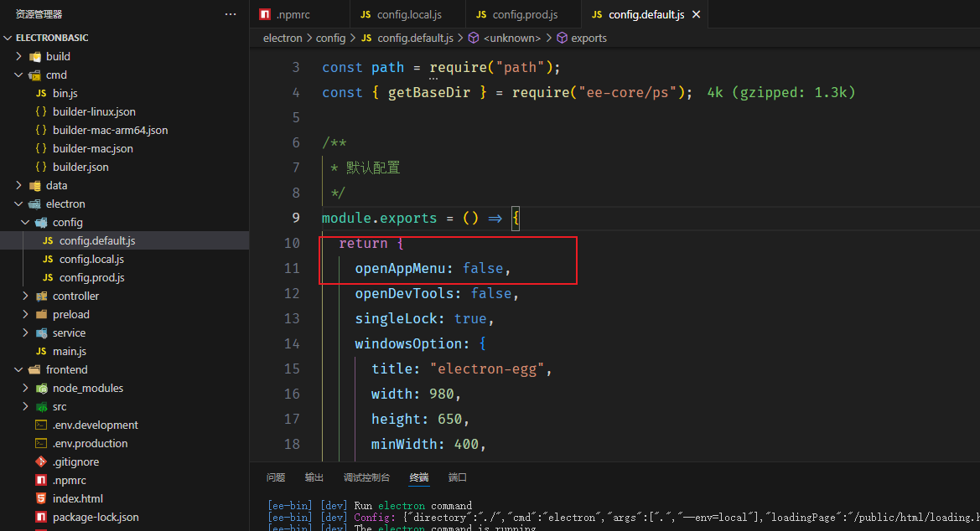The width and height of the screenshot is (980, 531).
Task: Click the config folder icon
Action: (41, 223)
